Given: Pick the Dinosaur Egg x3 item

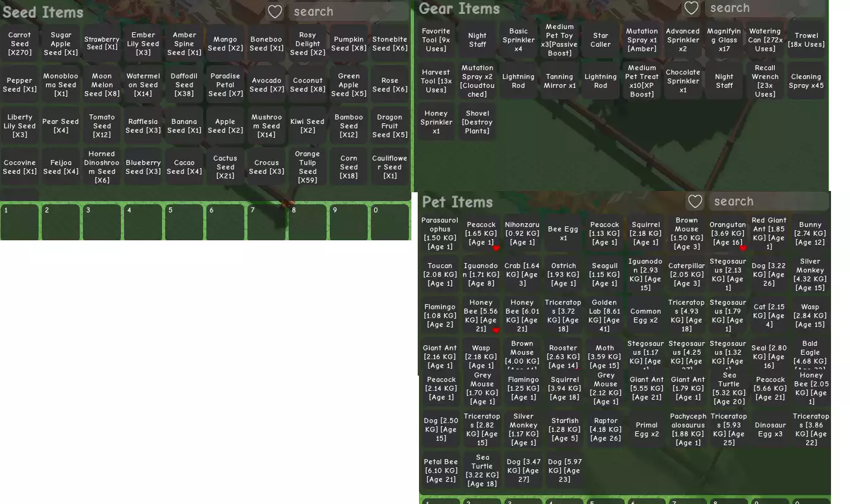Looking at the screenshot, I should coord(770,430).
